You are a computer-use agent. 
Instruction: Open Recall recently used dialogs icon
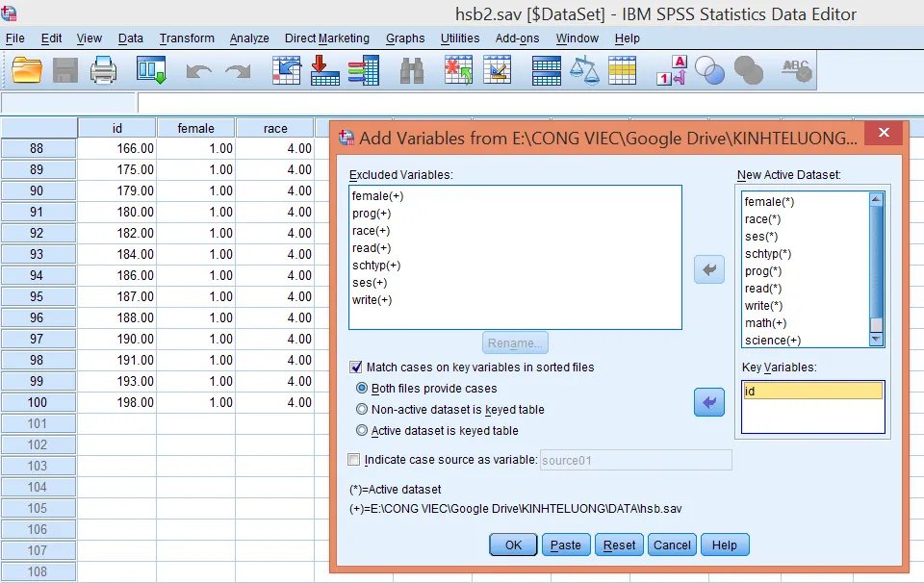pos(151,70)
